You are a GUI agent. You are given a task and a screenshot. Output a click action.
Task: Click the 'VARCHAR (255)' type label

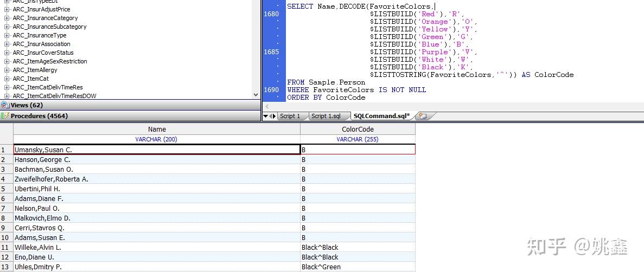click(358, 139)
